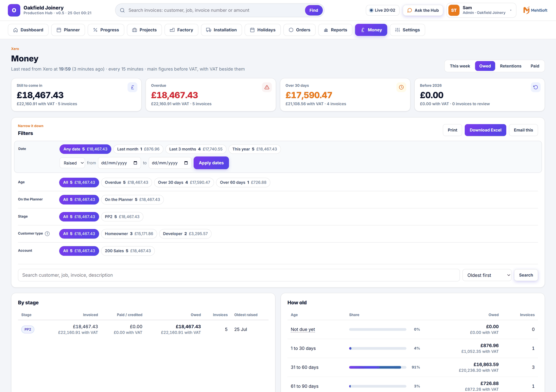This screenshot has height=392, width=556.
Task: Open the Settings tab with the sliders icon
Action: click(407, 30)
